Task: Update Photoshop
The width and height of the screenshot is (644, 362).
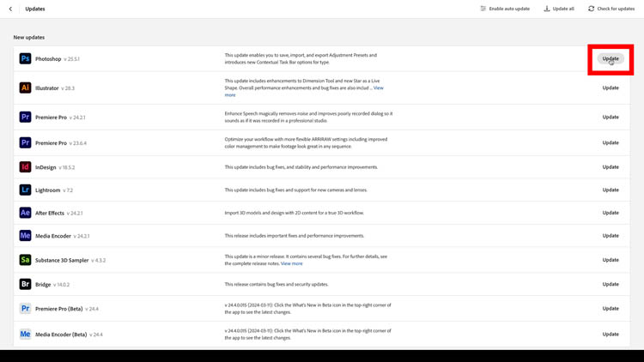Action: tap(611, 58)
